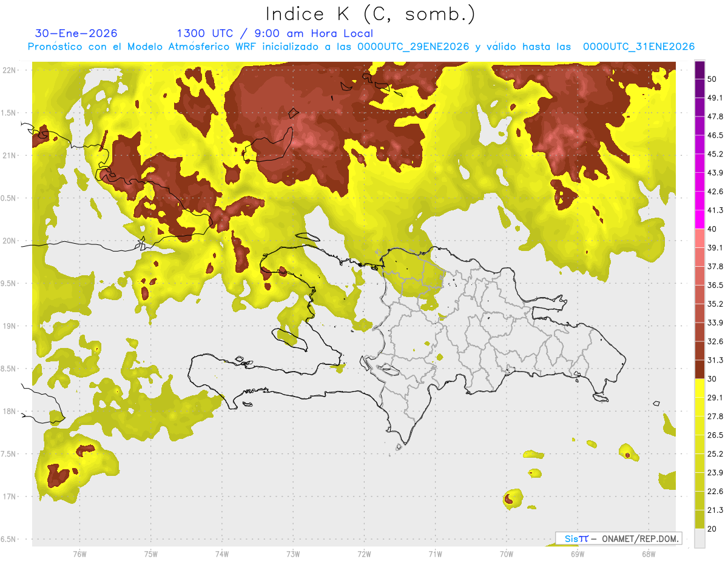The height and width of the screenshot is (562, 728).
Task: Click the colorbar value 42.6
Action: click(x=715, y=192)
